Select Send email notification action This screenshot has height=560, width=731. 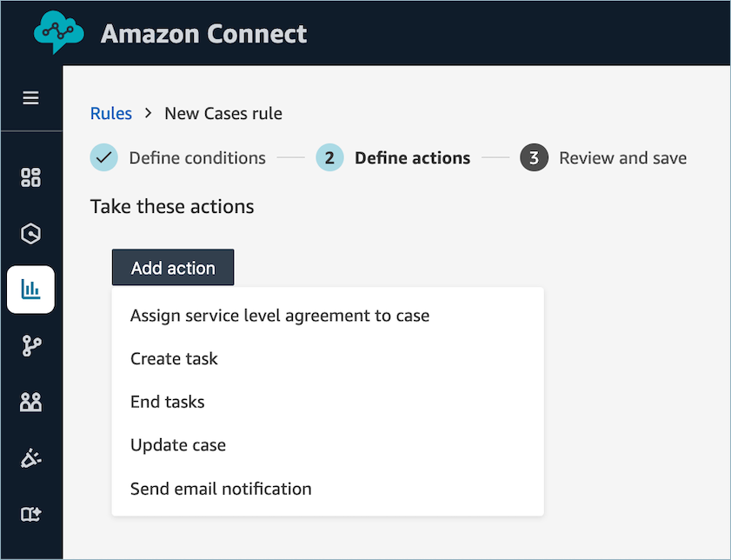pyautogui.click(x=221, y=488)
